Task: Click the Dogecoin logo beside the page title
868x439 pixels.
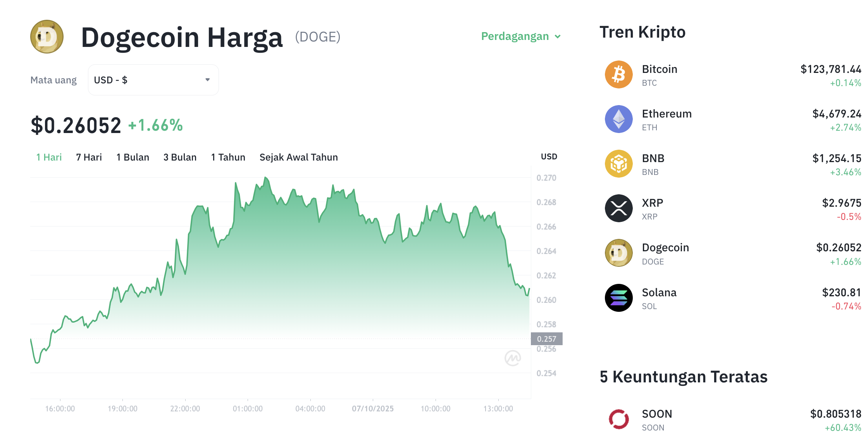Action: pos(47,37)
